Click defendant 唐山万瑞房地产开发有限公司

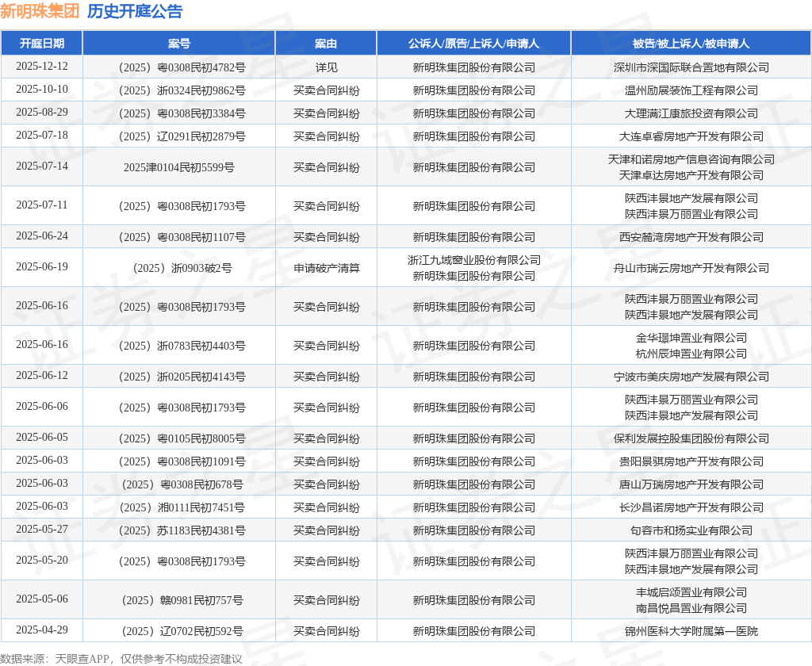click(691, 484)
